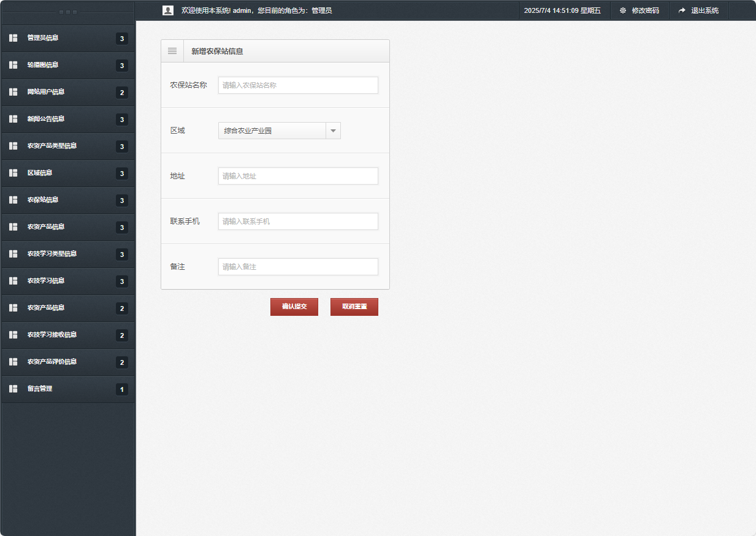This screenshot has height=536, width=756.
Task: Click the badge 2 on 农技学习接收信息 row
Action: pyautogui.click(x=122, y=335)
